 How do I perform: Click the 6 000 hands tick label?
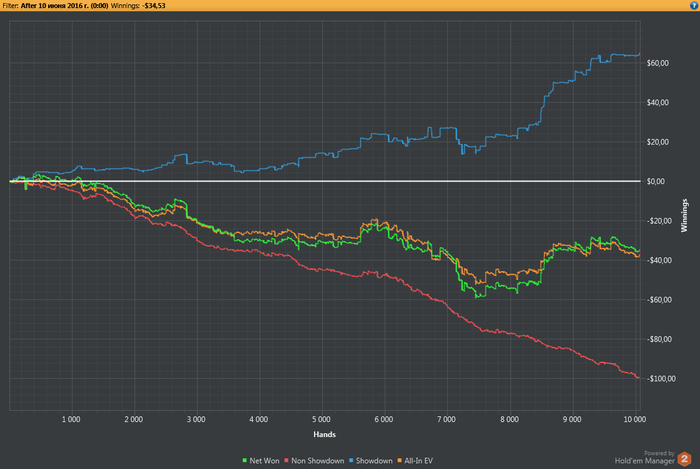(383, 419)
